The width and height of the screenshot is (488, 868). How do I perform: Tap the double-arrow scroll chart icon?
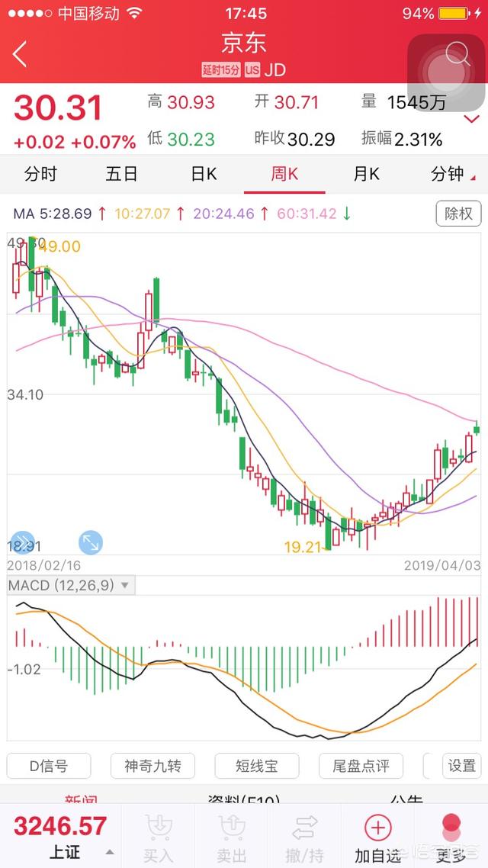(23, 542)
